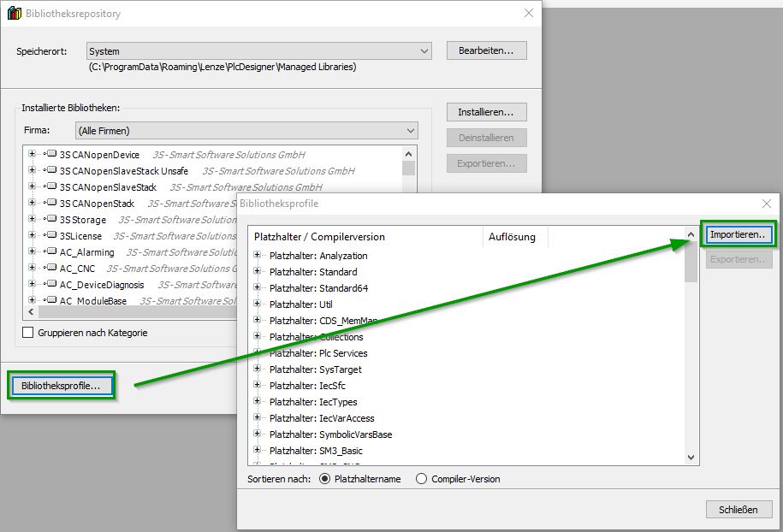Click Platzhalter / Compilerversion column header
The width and height of the screenshot is (783, 532).
pos(320,237)
